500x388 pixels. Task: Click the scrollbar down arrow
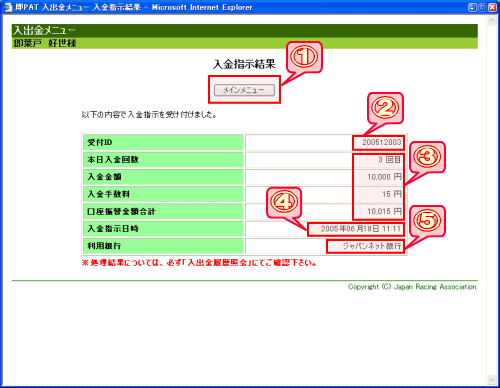491,379
